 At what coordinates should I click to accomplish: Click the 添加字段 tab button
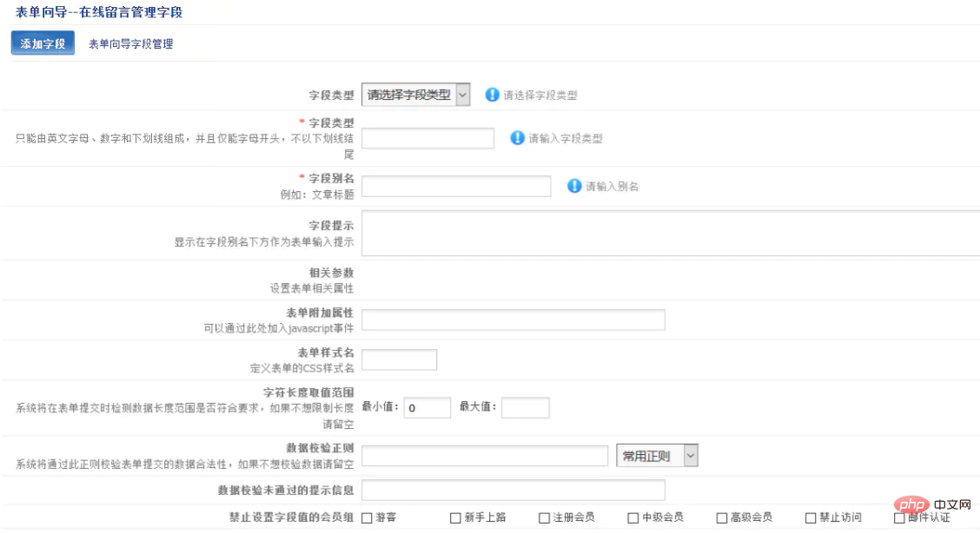(x=43, y=43)
